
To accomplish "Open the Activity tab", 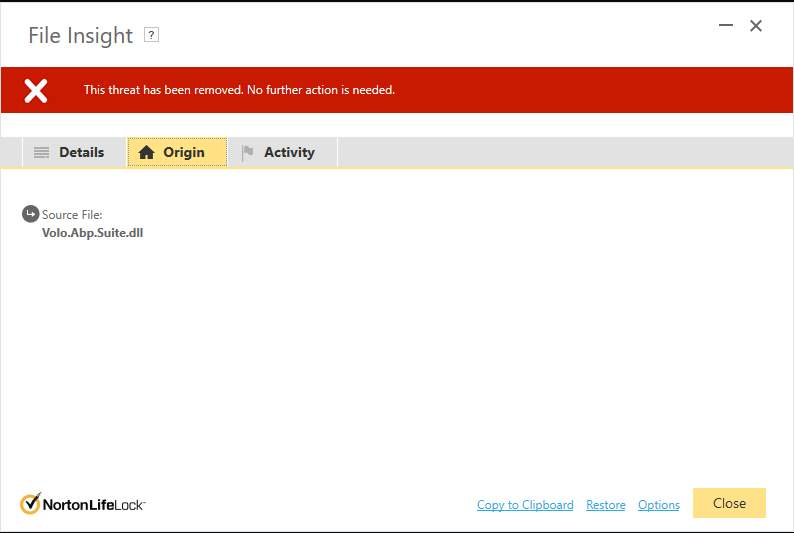I will coord(289,153).
